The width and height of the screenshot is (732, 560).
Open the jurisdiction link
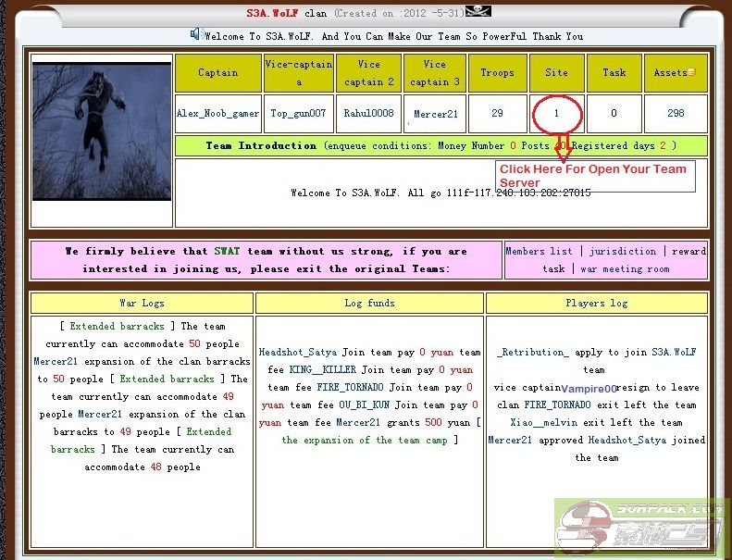pos(623,251)
